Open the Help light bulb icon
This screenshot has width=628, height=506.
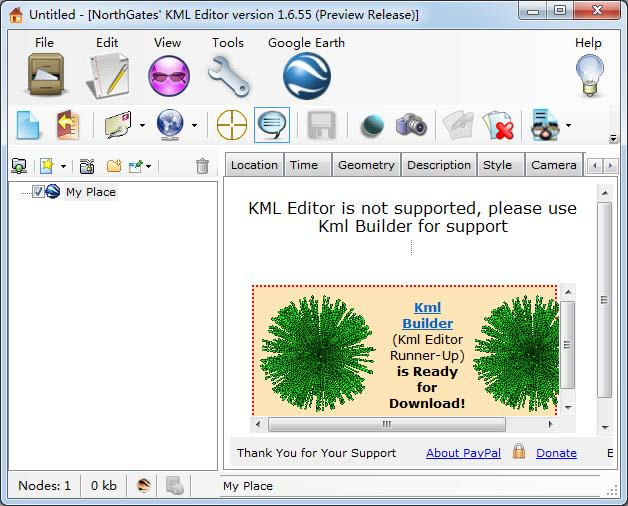click(x=590, y=76)
